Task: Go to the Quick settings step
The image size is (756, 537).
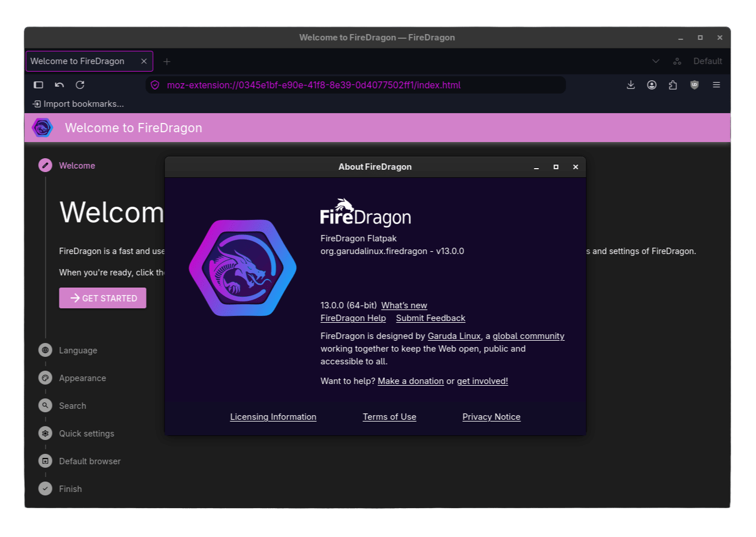Action: 87,434
